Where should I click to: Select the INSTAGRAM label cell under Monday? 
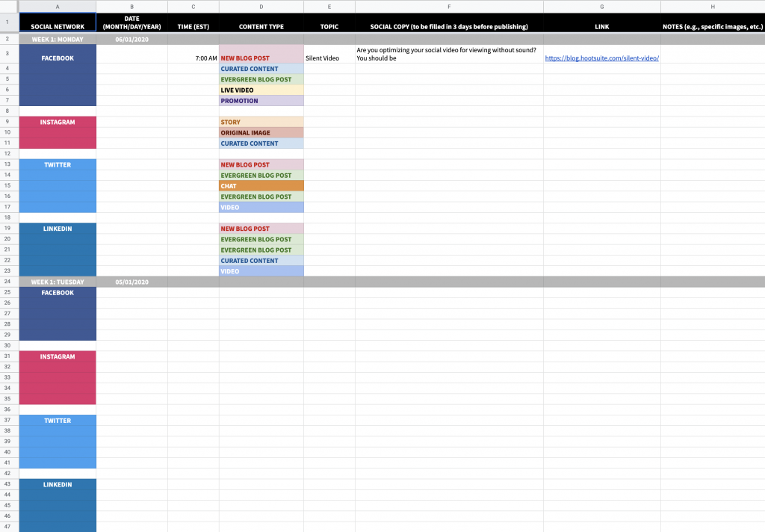58,132
